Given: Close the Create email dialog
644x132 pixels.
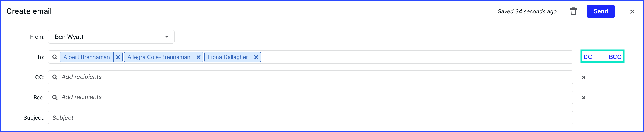Looking at the screenshot, I should tap(632, 11).
